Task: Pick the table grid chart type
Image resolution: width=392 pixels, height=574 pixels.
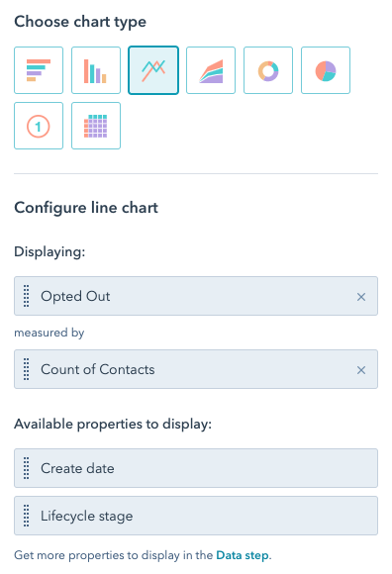Action: [96, 126]
